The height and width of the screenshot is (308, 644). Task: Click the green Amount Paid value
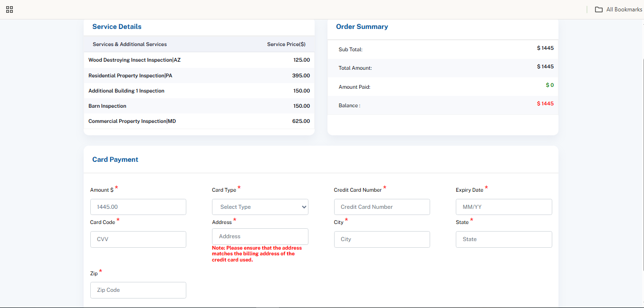(549, 85)
